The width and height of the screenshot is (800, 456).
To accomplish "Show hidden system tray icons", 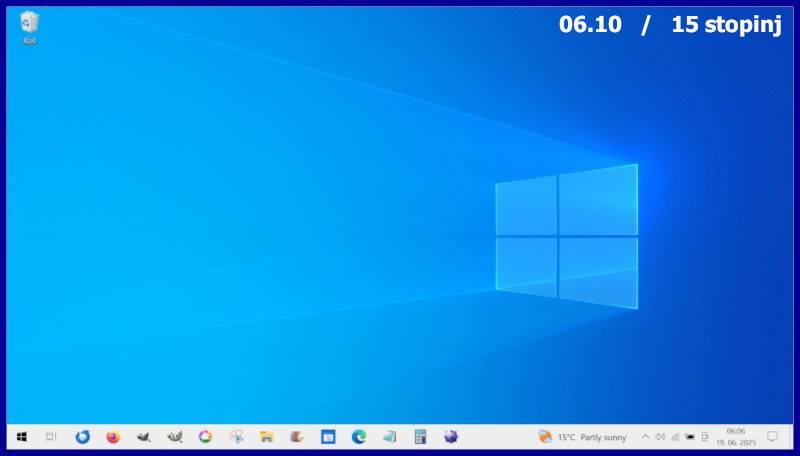I will click(645, 437).
